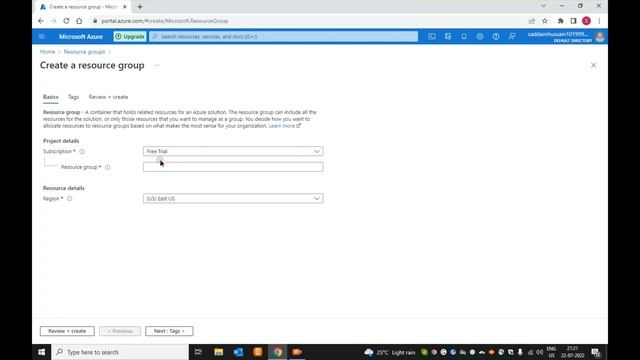Switch to the Tags tab
The width and height of the screenshot is (640, 360).
pos(73,97)
